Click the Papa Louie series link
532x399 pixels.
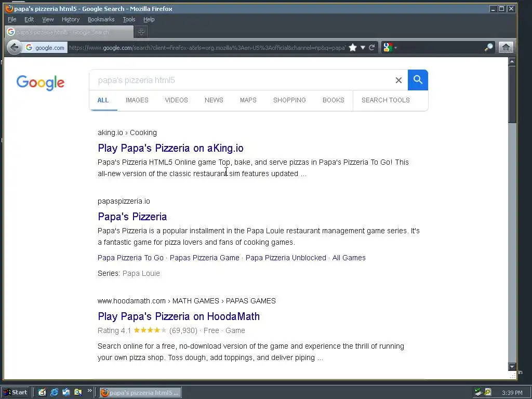click(x=141, y=273)
